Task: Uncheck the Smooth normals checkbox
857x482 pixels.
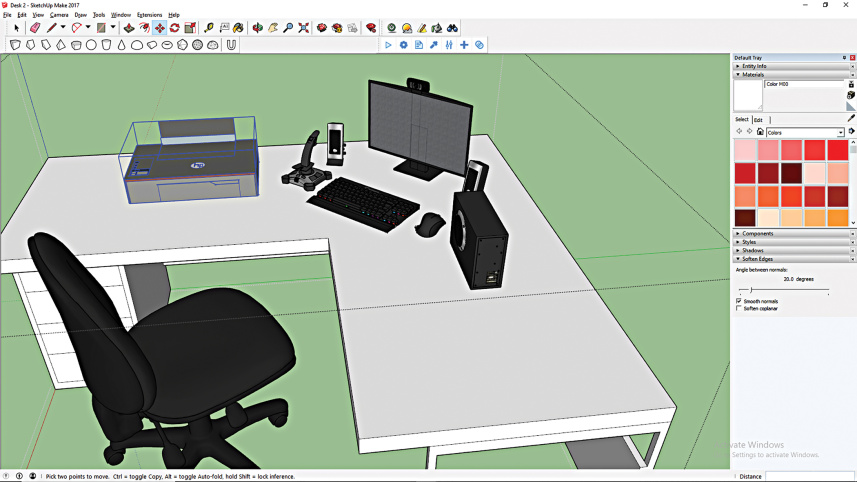Action: coord(739,301)
